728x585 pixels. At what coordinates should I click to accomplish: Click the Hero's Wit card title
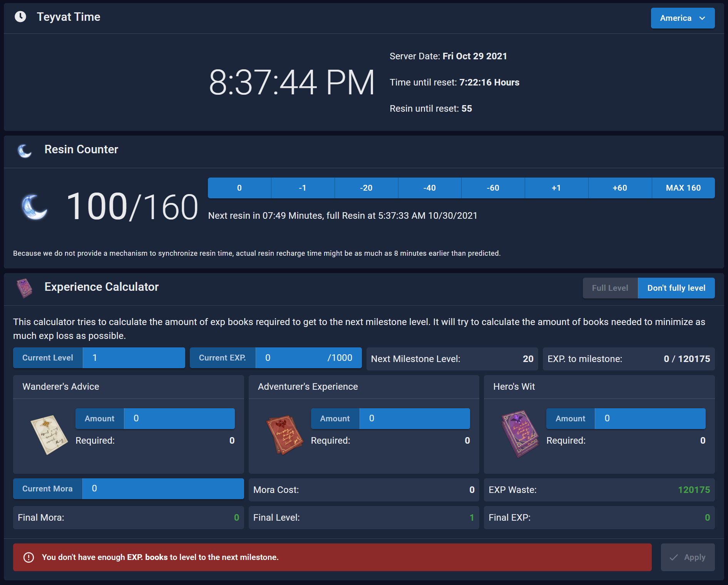[x=514, y=387]
